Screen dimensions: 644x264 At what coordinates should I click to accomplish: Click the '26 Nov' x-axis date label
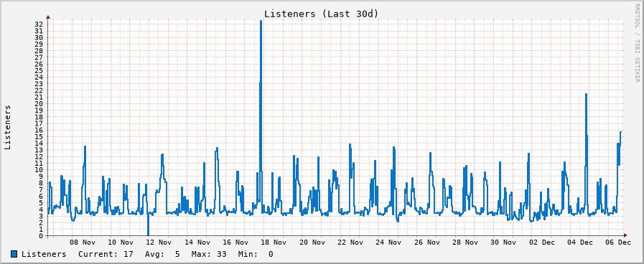tap(427, 242)
